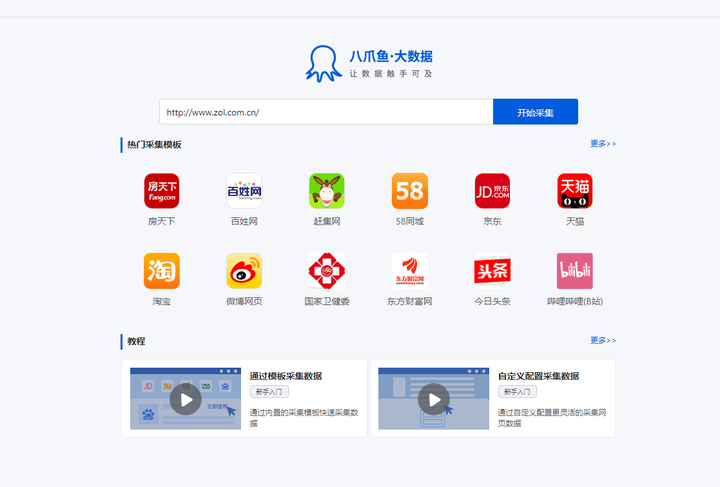Click the 京东 text label

[x=492, y=221]
